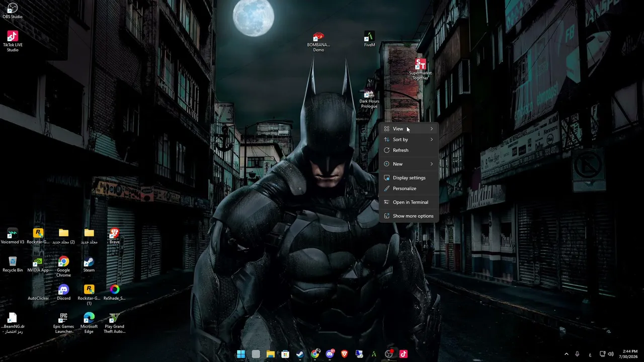Click the volume speaker icon in the tray
This screenshot has width=644, height=362.
pos(611,354)
